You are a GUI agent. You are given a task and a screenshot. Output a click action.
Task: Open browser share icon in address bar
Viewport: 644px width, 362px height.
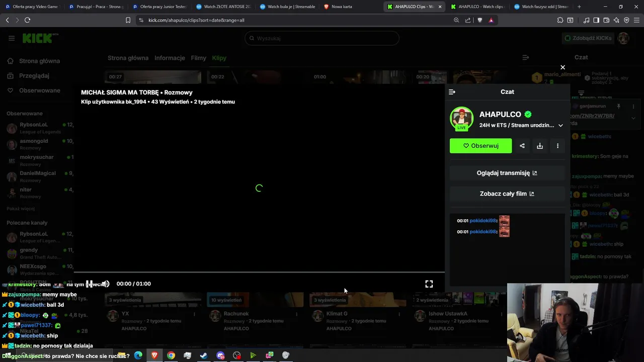[468, 20]
